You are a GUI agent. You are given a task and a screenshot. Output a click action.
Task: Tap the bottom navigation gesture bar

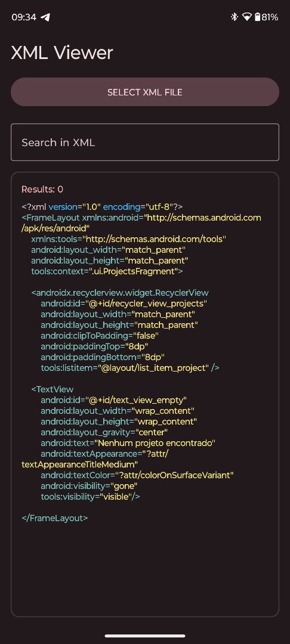pos(145,636)
